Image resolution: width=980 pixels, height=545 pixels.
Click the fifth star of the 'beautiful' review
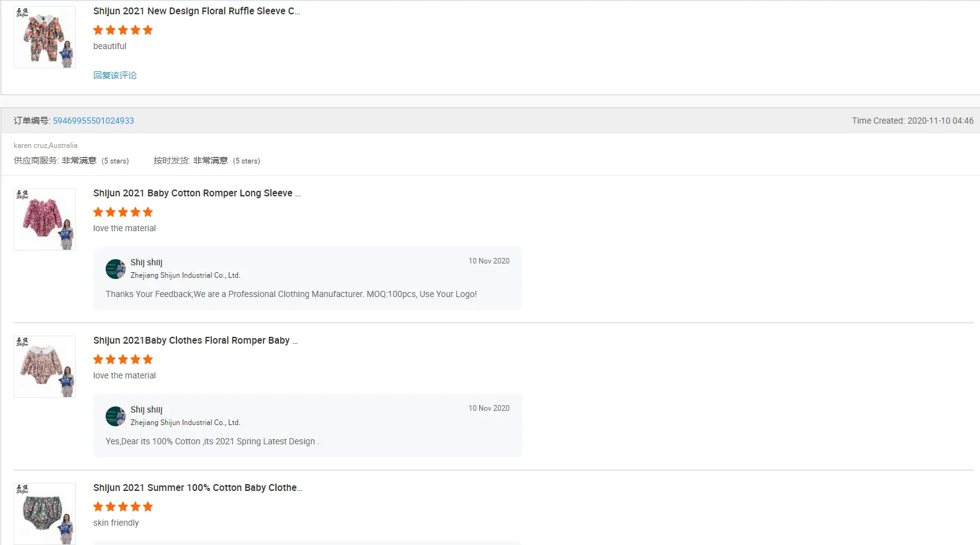(148, 30)
